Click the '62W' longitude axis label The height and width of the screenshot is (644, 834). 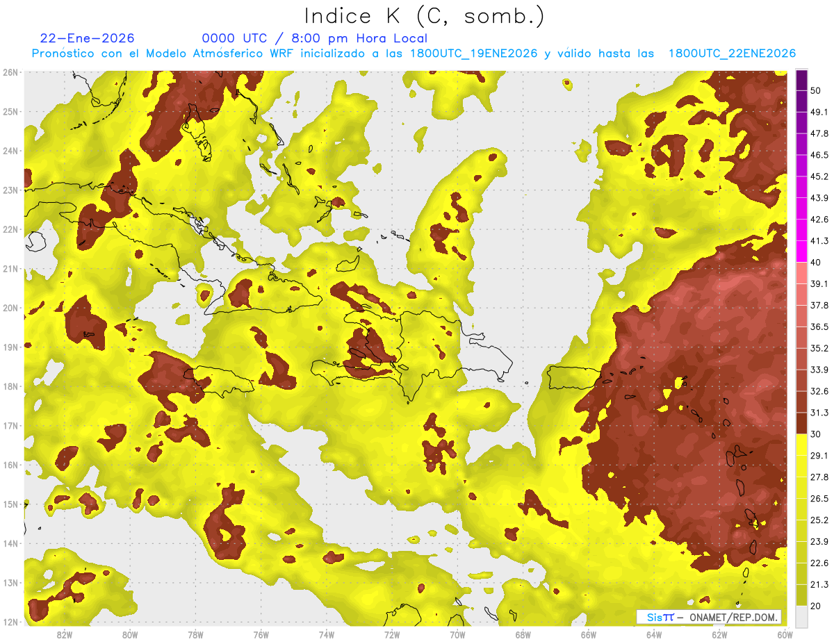pyautogui.click(x=719, y=635)
